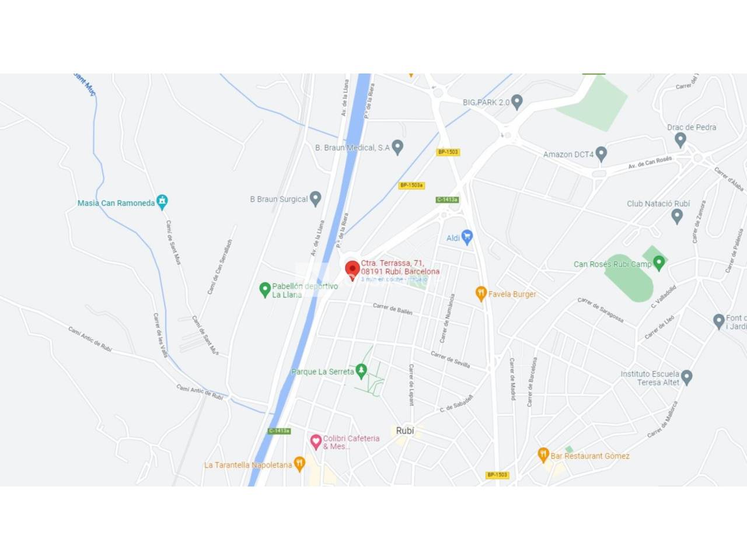Click the Drac de Pedra pin
747x560 pixels.
pos(680,139)
